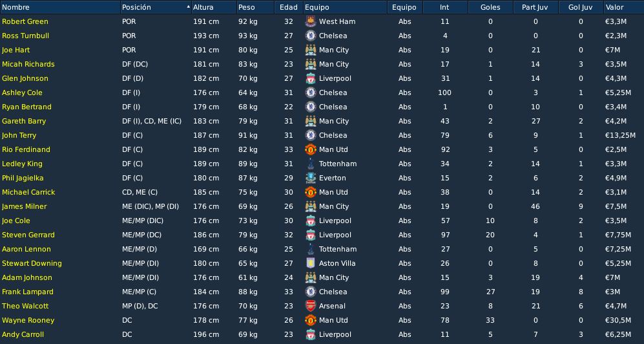Open player Joe Hart
The image size is (644, 344).
coord(16,50)
